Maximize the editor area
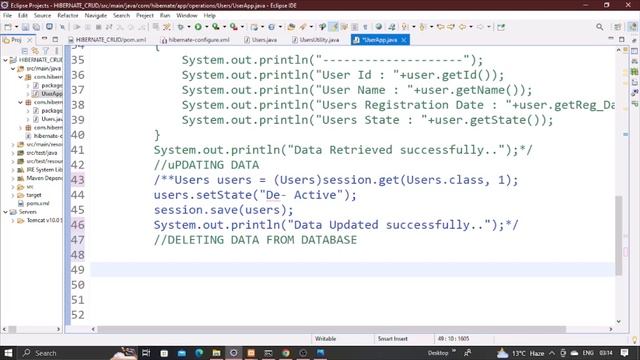The height and width of the screenshot is (360, 640). tap(622, 39)
